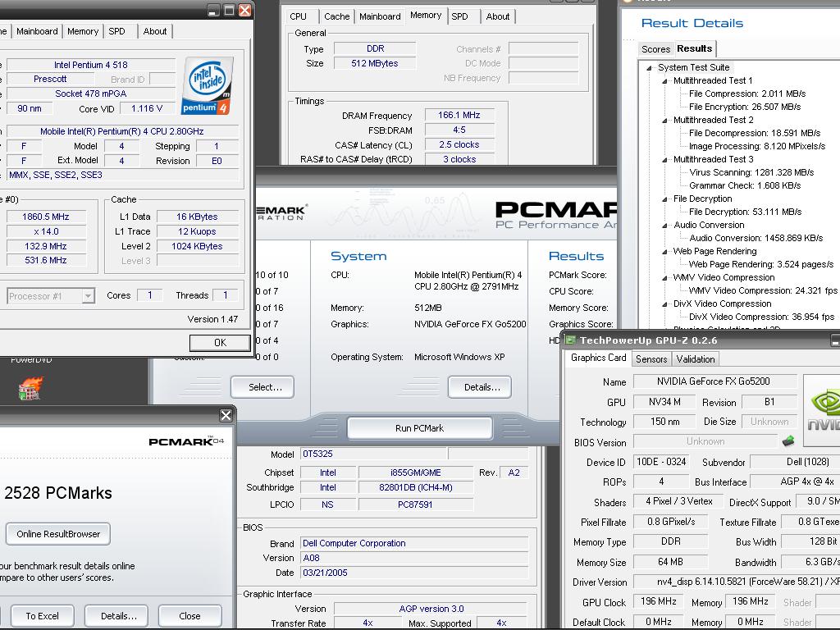Open the Validation tab in GPU-Z
Viewport: 840px width, 630px height.
(x=696, y=359)
